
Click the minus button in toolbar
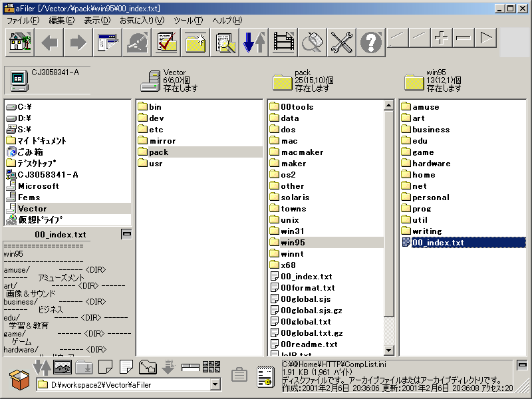[x=464, y=38]
